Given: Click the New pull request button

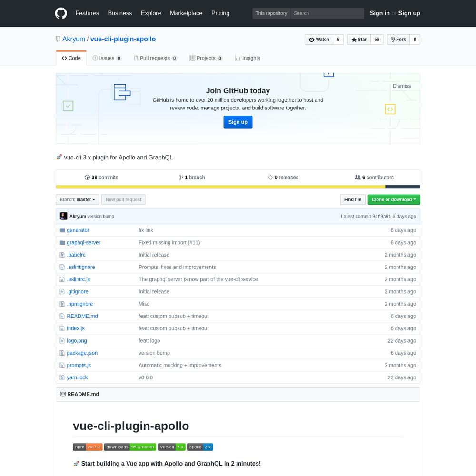Looking at the screenshot, I should [123, 199].
